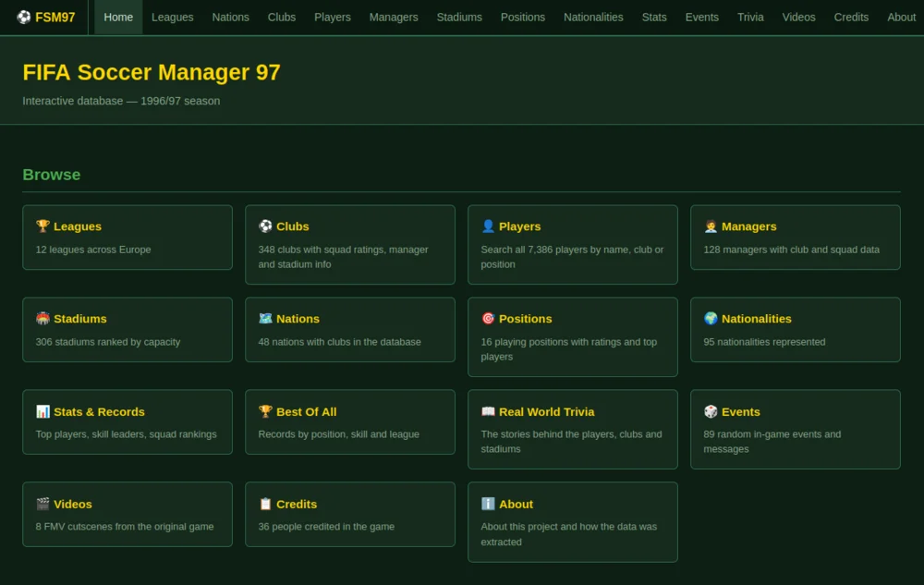This screenshot has height=585, width=924.
Task: Click the FSM97 soccer ball logo icon
Action: pyautogui.click(x=24, y=17)
